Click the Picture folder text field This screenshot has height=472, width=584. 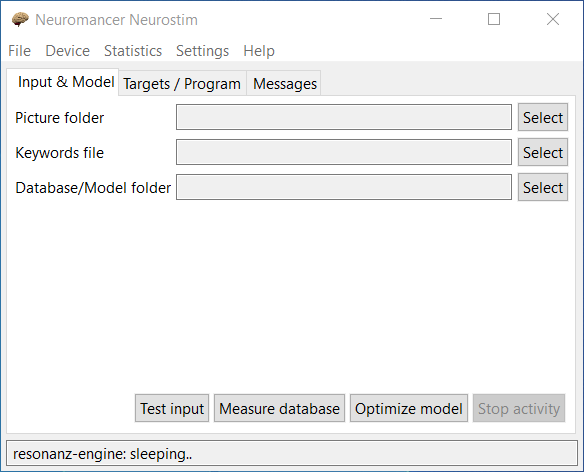coord(344,117)
